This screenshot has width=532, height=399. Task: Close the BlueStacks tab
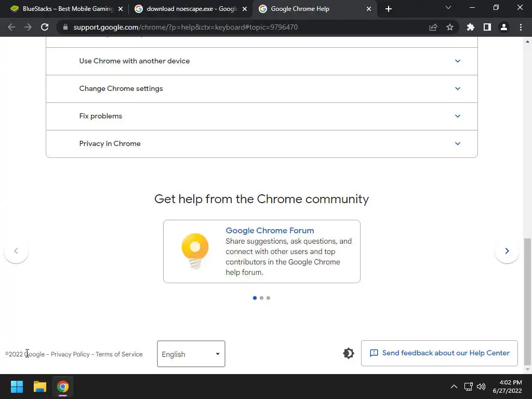[x=121, y=9]
